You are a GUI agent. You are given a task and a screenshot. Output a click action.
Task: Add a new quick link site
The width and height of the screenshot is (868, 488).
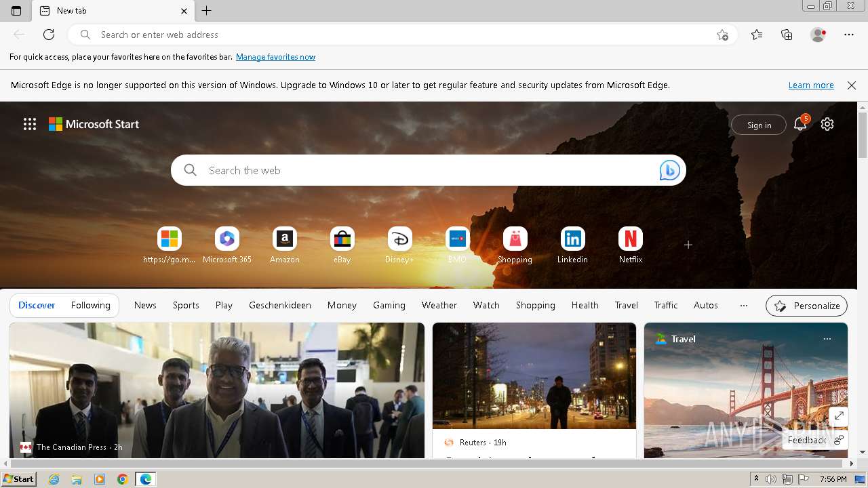pos(688,245)
